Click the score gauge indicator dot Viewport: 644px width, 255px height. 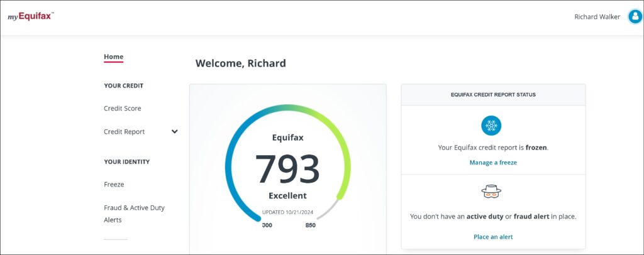click(x=340, y=197)
